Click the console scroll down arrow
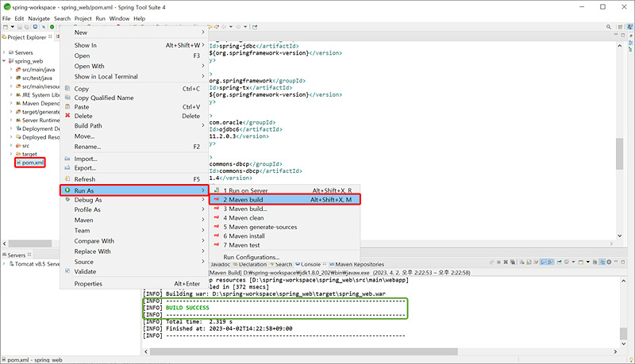The image size is (635, 364). click(623, 344)
